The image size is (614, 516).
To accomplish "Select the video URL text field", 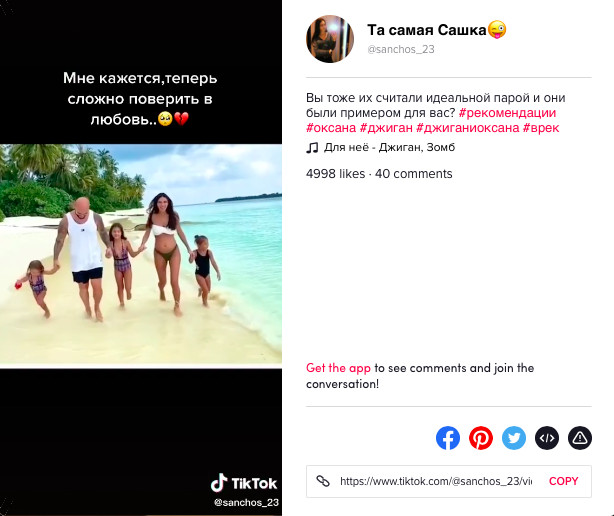I will (x=436, y=481).
